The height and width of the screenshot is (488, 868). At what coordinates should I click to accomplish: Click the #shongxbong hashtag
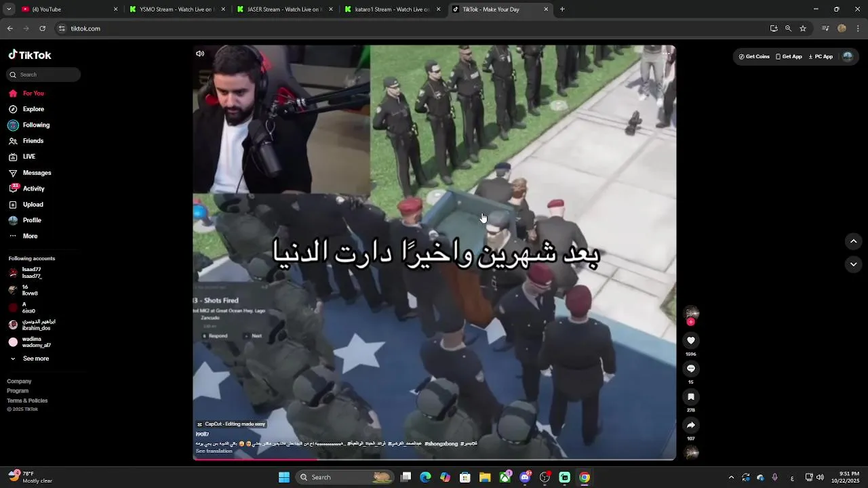click(441, 444)
